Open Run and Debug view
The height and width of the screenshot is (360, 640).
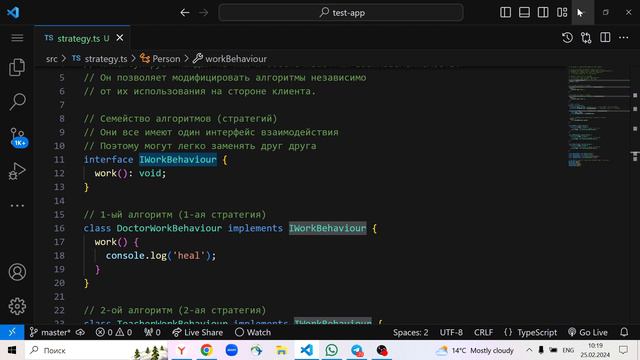(17, 171)
